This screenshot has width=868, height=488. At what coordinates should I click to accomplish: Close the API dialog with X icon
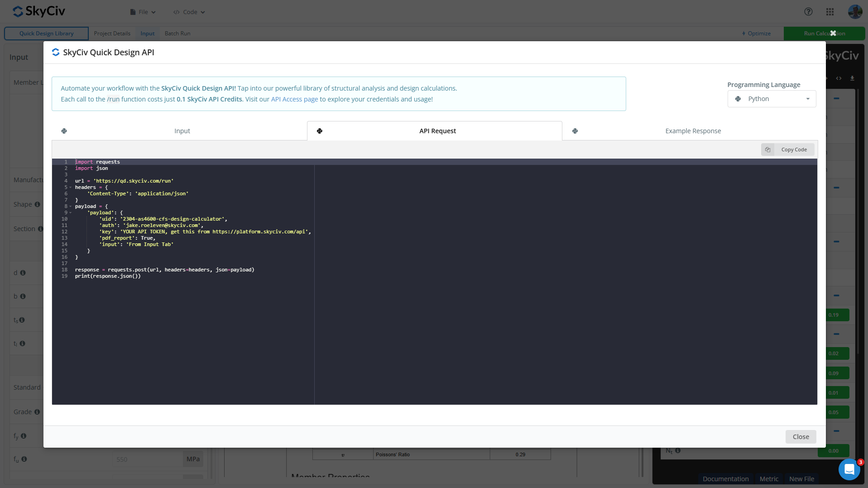pyautogui.click(x=833, y=33)
